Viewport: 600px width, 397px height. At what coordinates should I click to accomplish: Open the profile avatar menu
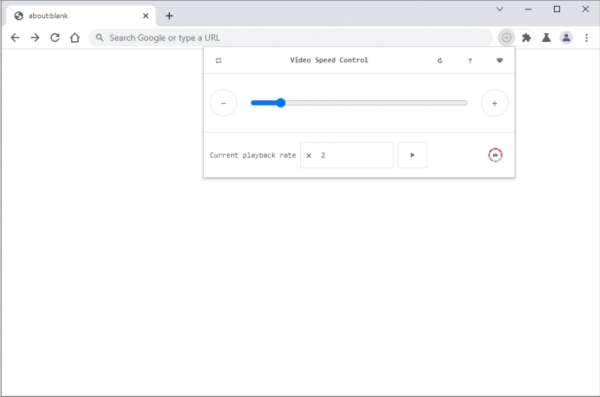(x=566, y=38)
